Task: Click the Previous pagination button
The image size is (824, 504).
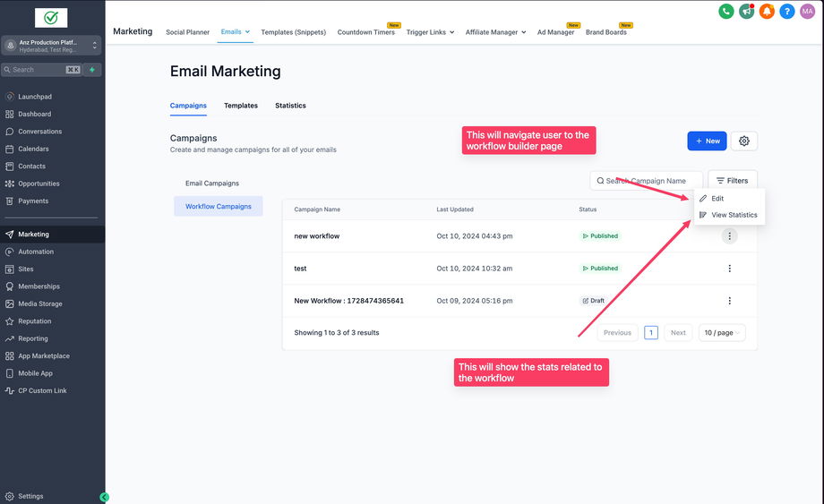Action: pos(617,332)
